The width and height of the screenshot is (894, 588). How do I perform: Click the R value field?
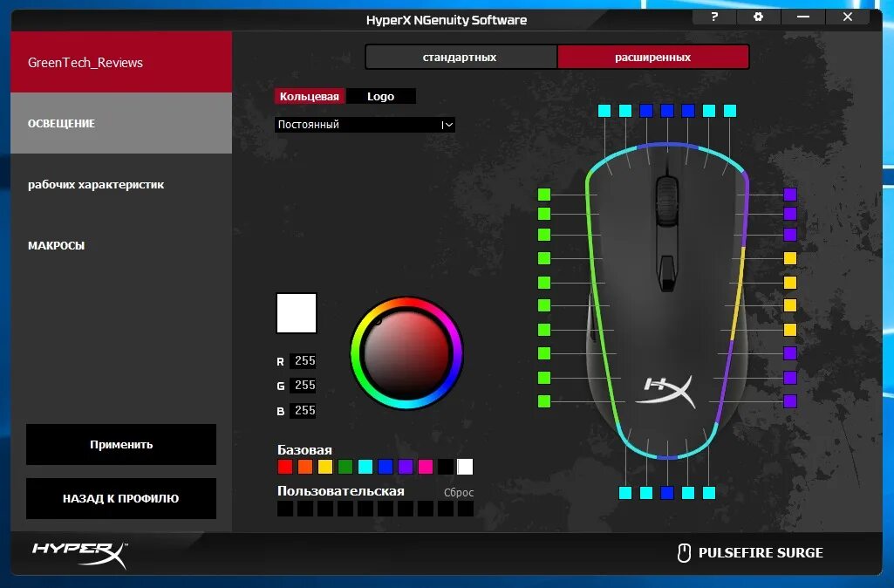[304, 360]
